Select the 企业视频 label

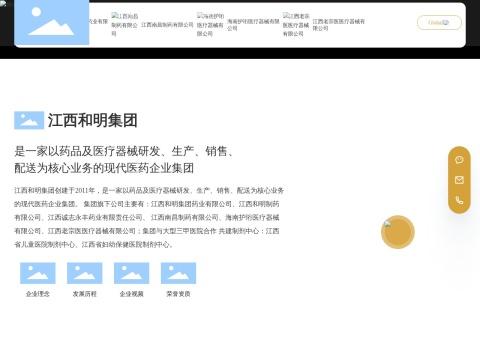132,294
